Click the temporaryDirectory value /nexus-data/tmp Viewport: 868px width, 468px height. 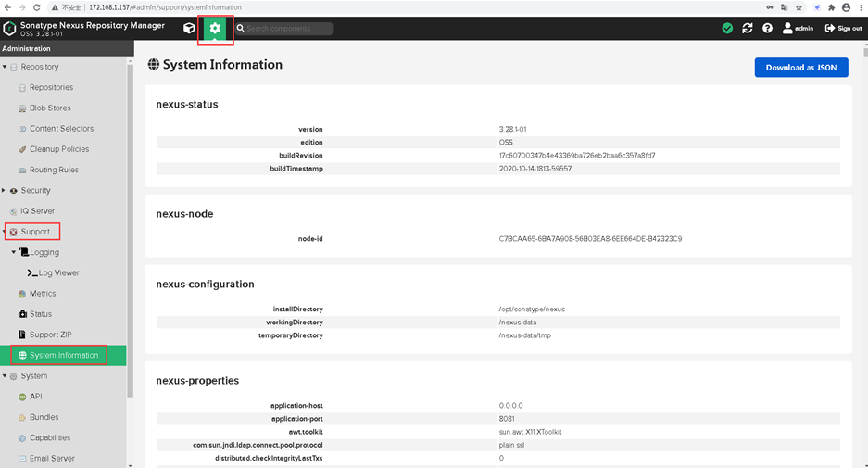524,335
